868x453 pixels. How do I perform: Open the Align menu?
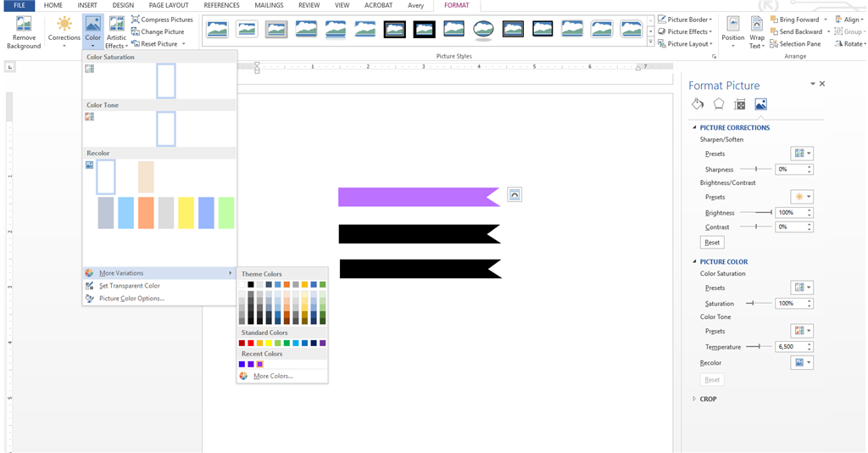(849, 20)
